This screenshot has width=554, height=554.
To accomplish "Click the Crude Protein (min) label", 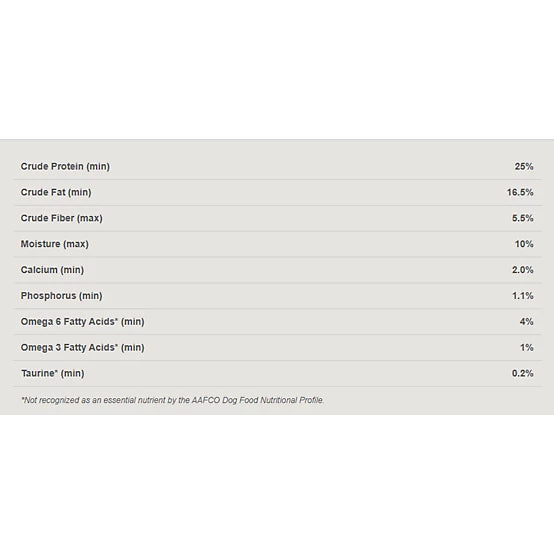I will [65, 166].
